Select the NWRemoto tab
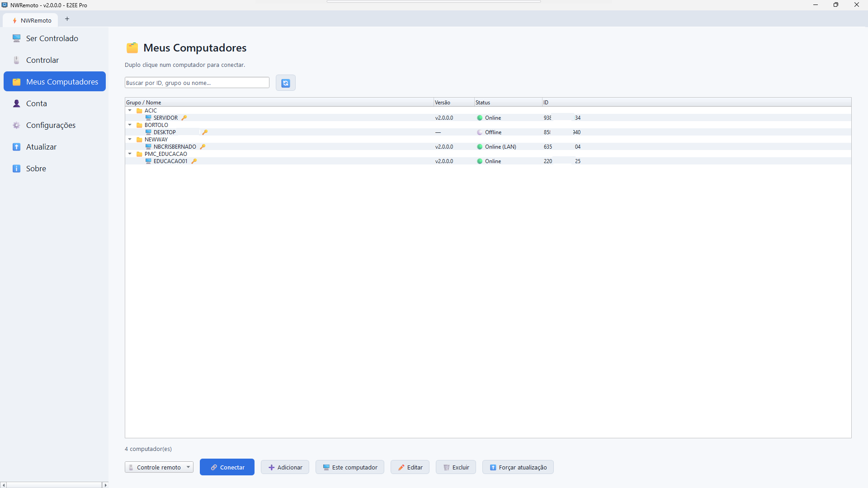This screenshot has width=868, height=488. (31, 20)
